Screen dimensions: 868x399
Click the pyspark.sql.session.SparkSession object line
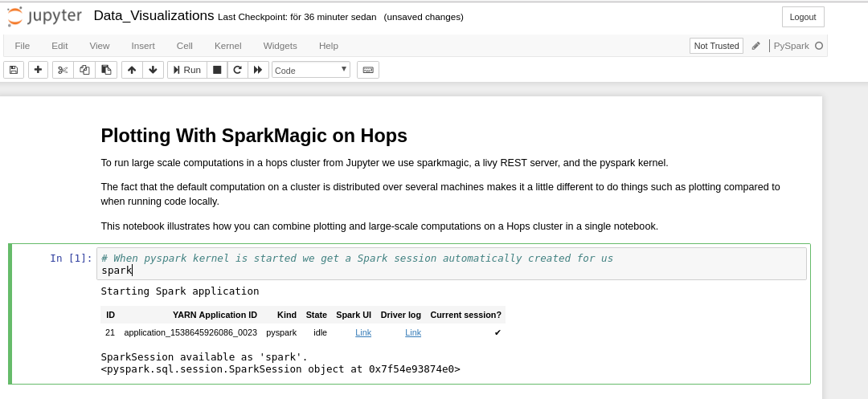pos(280,369)
